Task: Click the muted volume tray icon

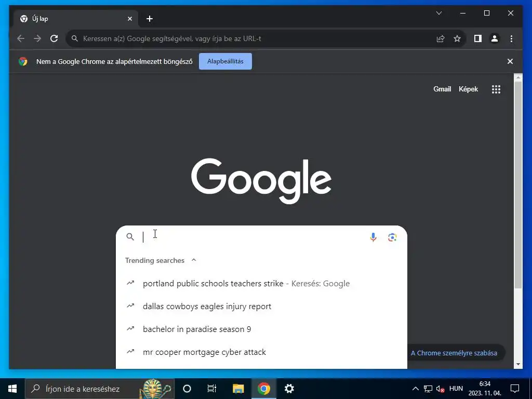Action: point(441,389)
